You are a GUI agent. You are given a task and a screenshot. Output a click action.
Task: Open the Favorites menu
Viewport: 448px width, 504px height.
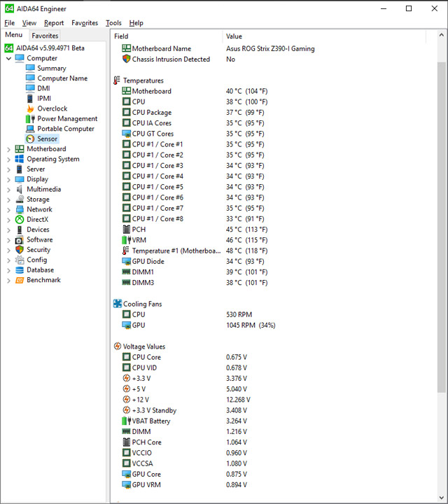tap(85, 23)
